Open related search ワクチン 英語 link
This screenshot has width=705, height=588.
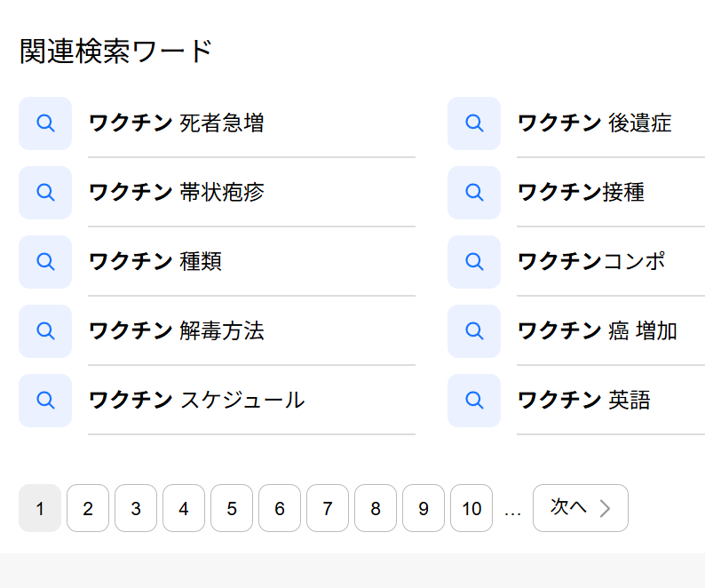(x=584, y=401)
